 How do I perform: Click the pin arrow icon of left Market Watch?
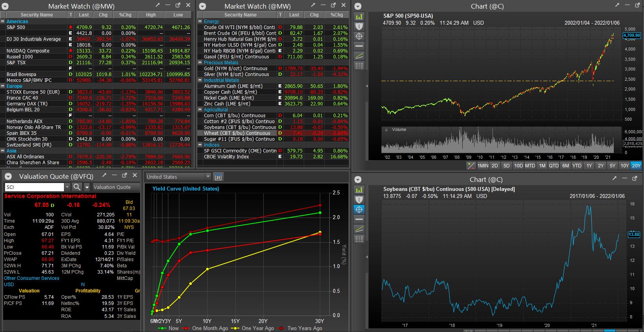(x=158, y=5)
